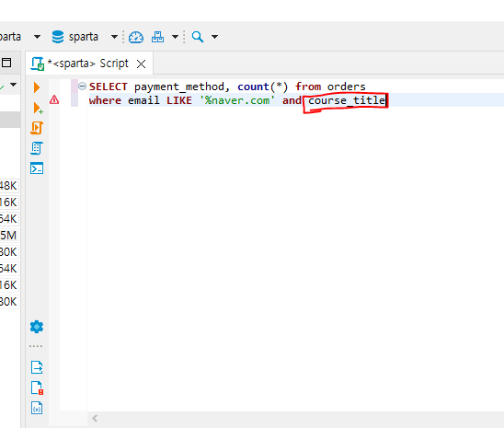The width and height of the screenshot is (504, 428).
Task: Place cursor after course_title in editor
Action: (385, 100)
